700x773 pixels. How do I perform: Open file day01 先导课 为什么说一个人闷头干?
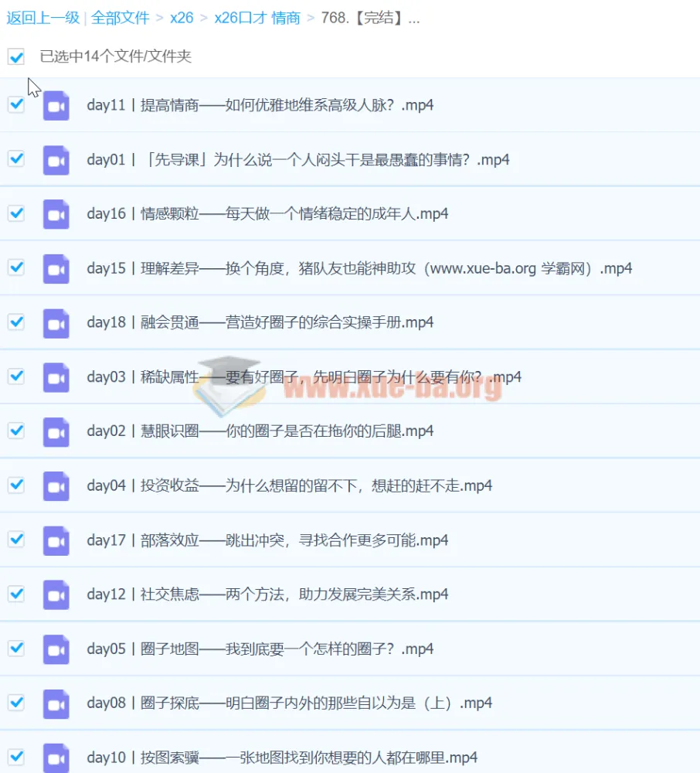[x=298, y=160]
